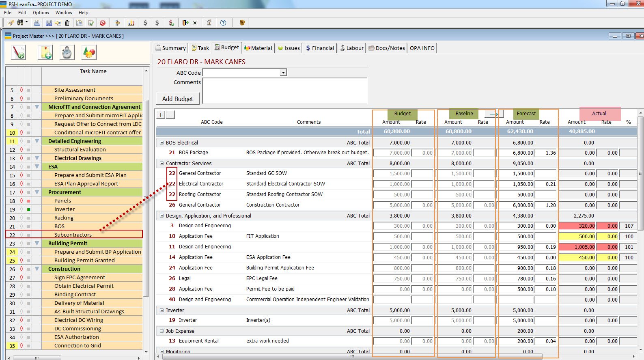
Task: Click the Project Master window icon
Action: [x=8, y=36]
